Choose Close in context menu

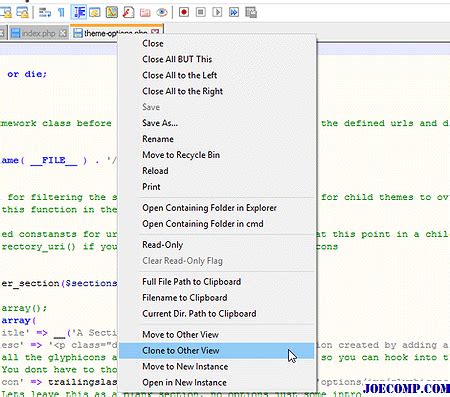click(x=217, y=43)
